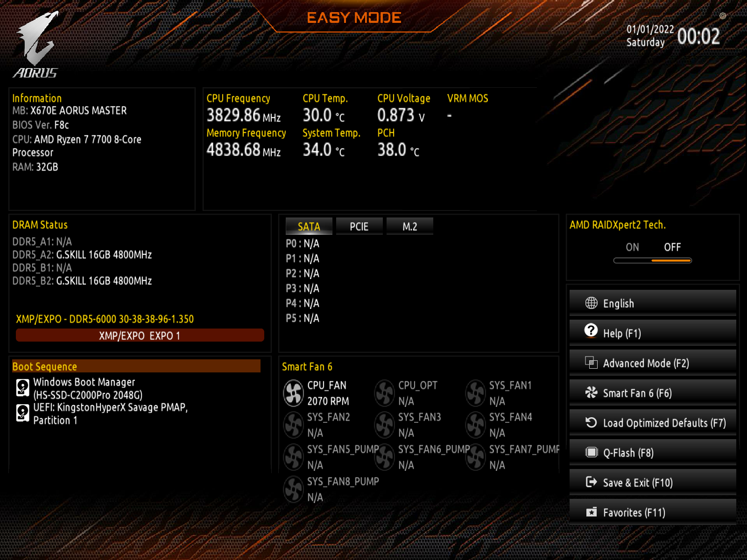The height and width of the screenshot is (560, 747).
Task: Click the CPU Temp. reading 30.0 °C
Action: click(324, 115)
